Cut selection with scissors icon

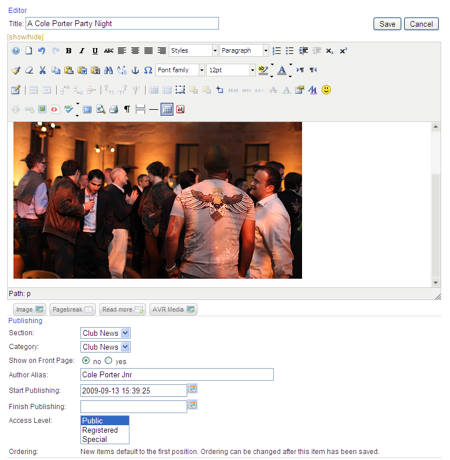pos(42,70)
